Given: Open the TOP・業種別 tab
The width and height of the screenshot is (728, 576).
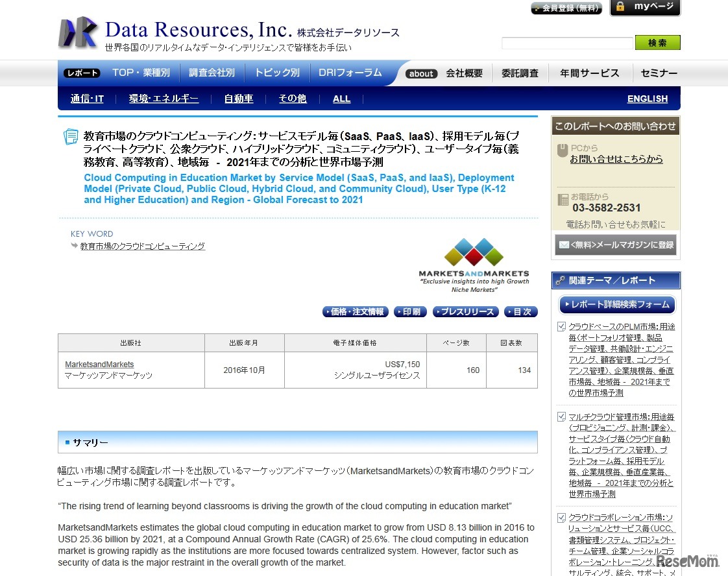Looking at the screenshot, I should tap(141, 73).
